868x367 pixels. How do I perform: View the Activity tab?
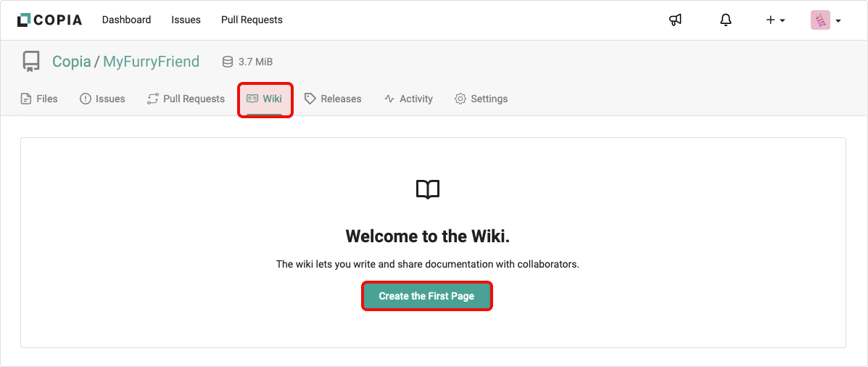tap(408, 99)
